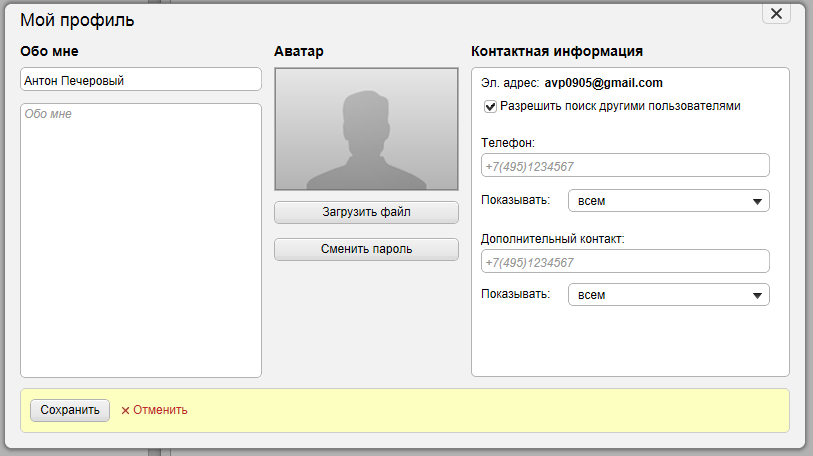The width and height of the screenshot is (813, 456).
Task: Click the email address avp0905@gmail.com
Action: pyautogui.click(x=604, y=83)
